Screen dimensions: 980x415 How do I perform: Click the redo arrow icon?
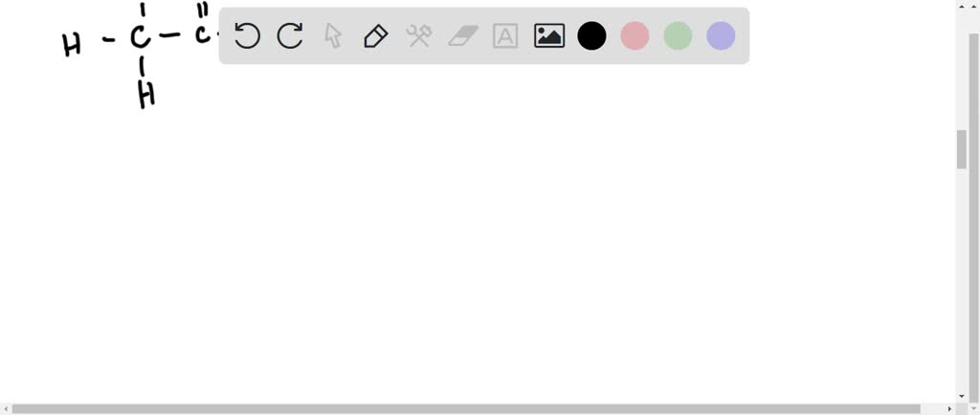(290, 35)
